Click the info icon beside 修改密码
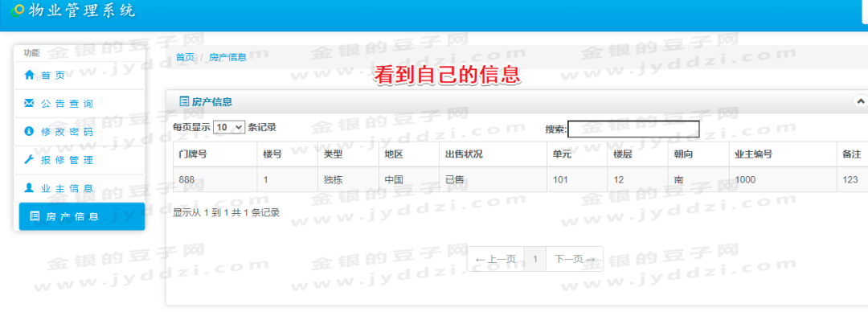868x312 pixels. 29,131
